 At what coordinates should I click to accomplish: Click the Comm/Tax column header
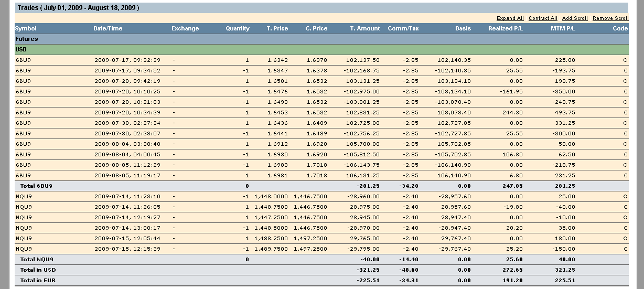tap(403, 28)
